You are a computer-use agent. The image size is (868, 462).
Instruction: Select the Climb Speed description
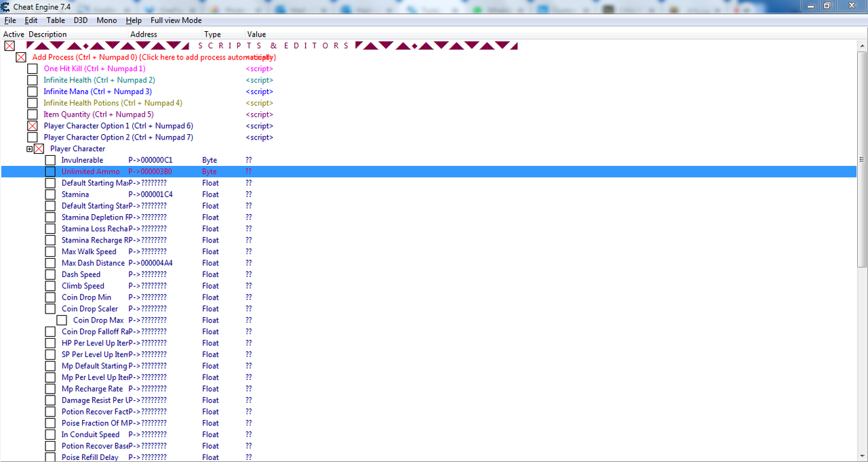click(x=81, y=287)
